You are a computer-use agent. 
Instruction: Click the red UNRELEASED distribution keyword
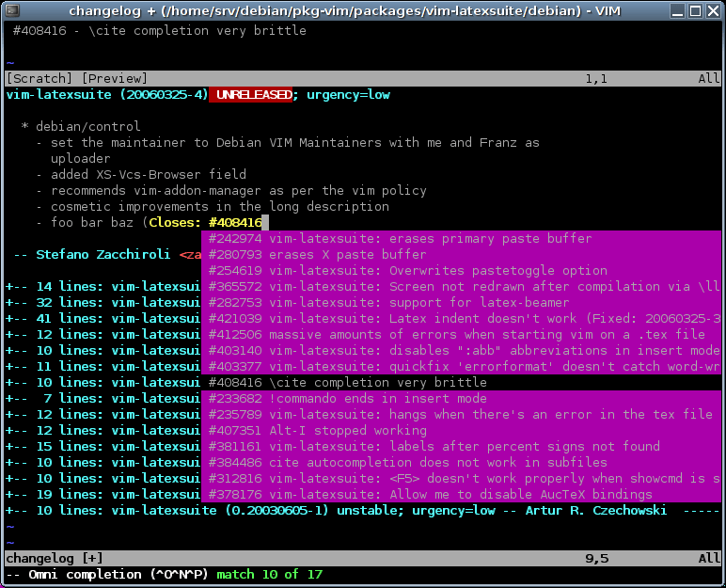tap(250, 94)
